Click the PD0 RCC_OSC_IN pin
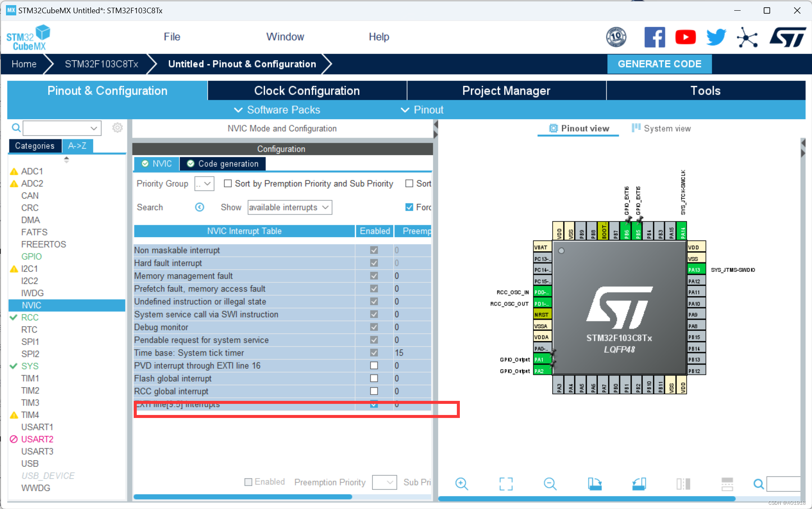The height and width of the screenshot is (509, 812). [542, 292]
